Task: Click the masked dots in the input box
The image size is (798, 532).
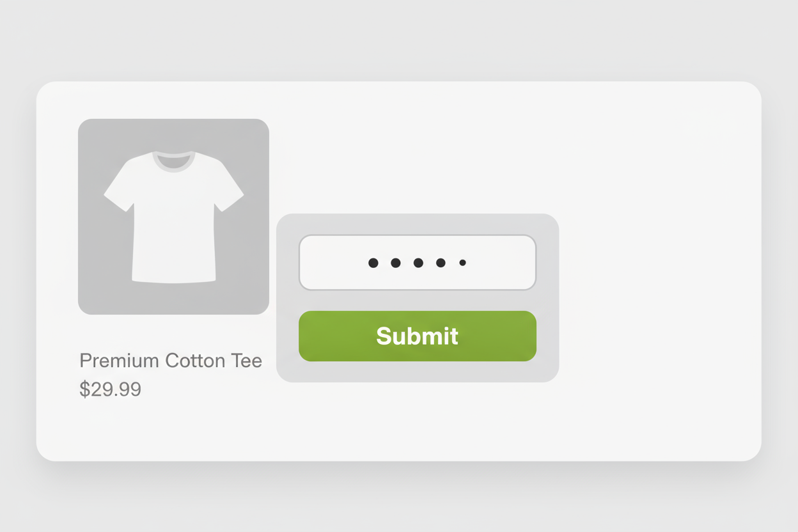Action: coord(417,262)
